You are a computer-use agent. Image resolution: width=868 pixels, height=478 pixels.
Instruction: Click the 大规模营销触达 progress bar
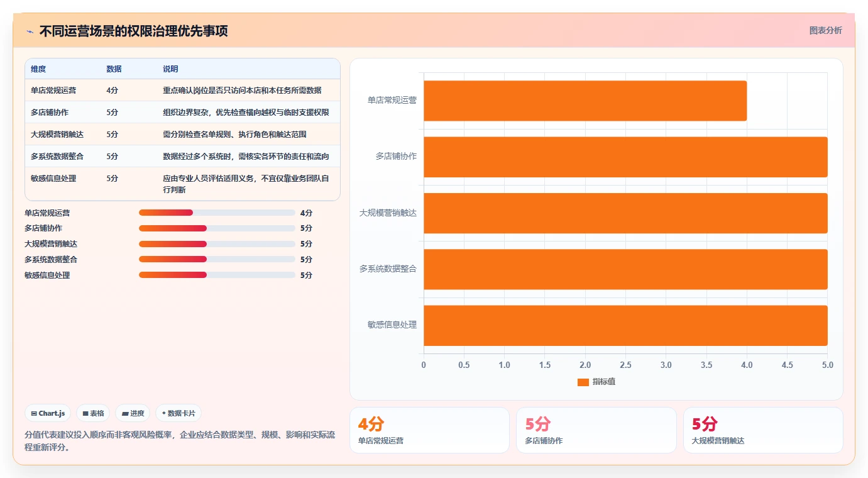point(217,244)
